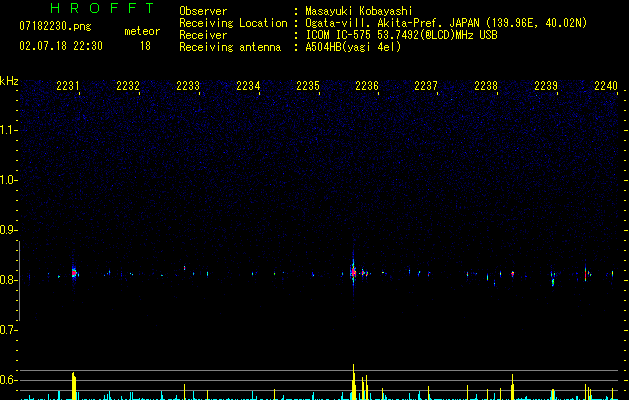Click antenna value A504HB(yagi 4el)
This screenshot has width=629, height=400.
pyautogui.click(x=353, y=47)
